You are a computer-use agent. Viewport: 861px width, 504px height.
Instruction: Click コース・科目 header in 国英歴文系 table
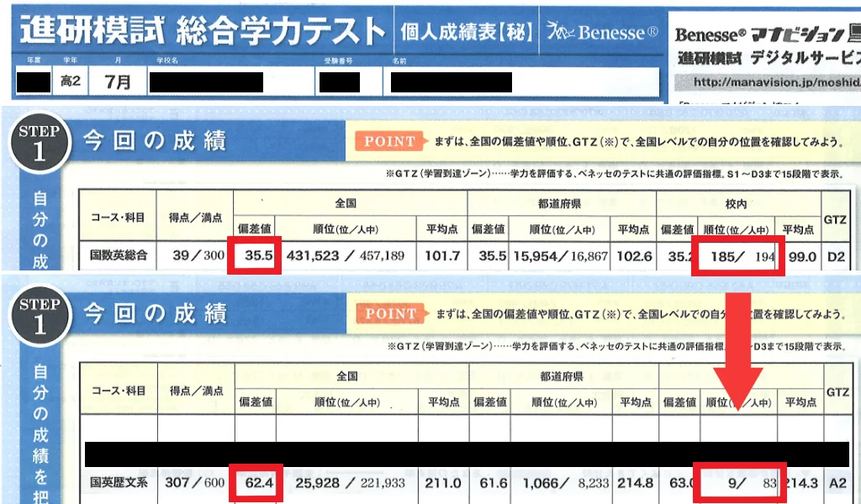(x=119, y=391)
